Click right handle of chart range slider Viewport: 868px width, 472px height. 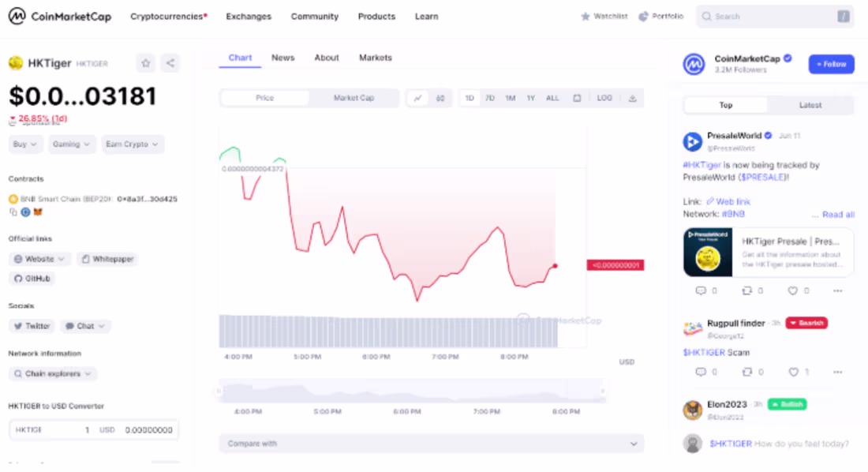point(603,391)
